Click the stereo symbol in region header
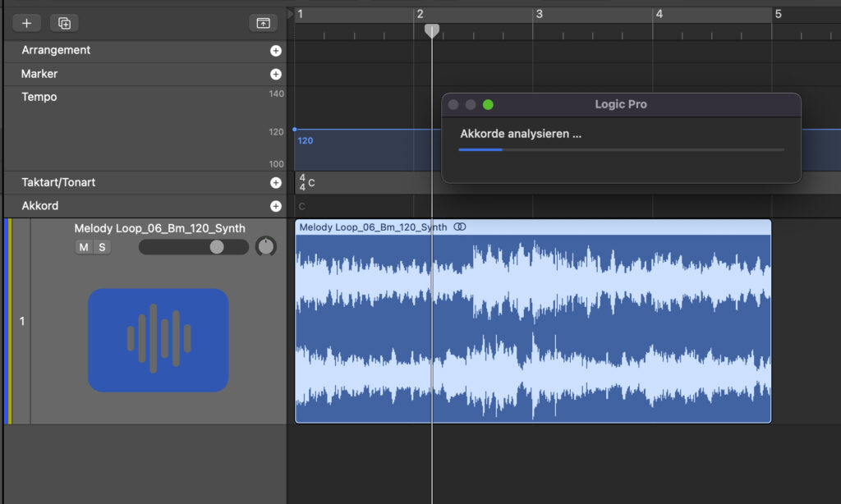 pyautogui.click(x=460, y=227)
